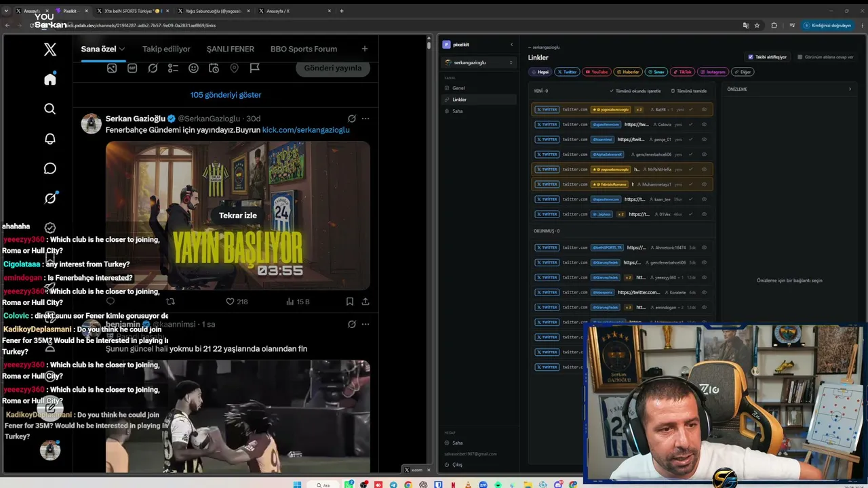Image resolution: width=868 pixels, height=488 pixels.
Task: Open browser tab list dropdown arrow
Action: click(6, 11)
